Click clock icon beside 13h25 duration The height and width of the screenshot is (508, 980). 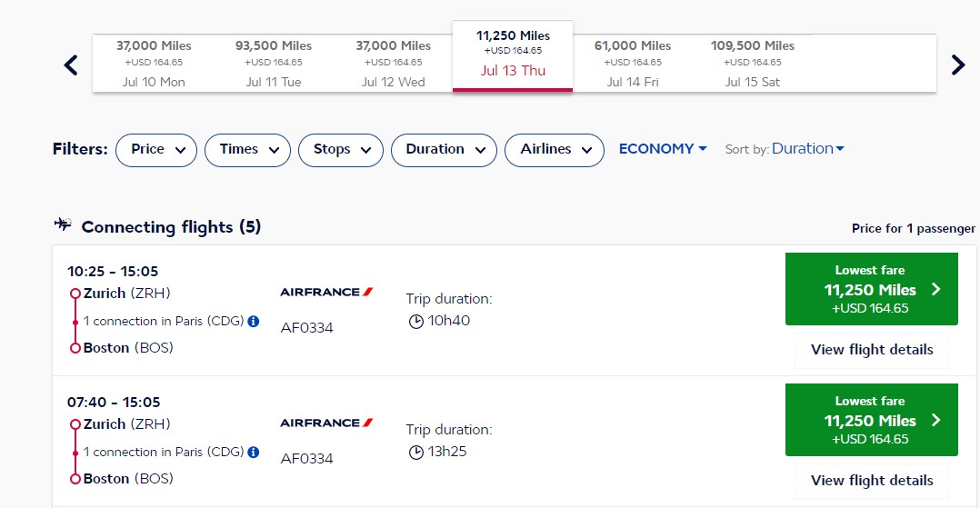[x=416, y=452]
